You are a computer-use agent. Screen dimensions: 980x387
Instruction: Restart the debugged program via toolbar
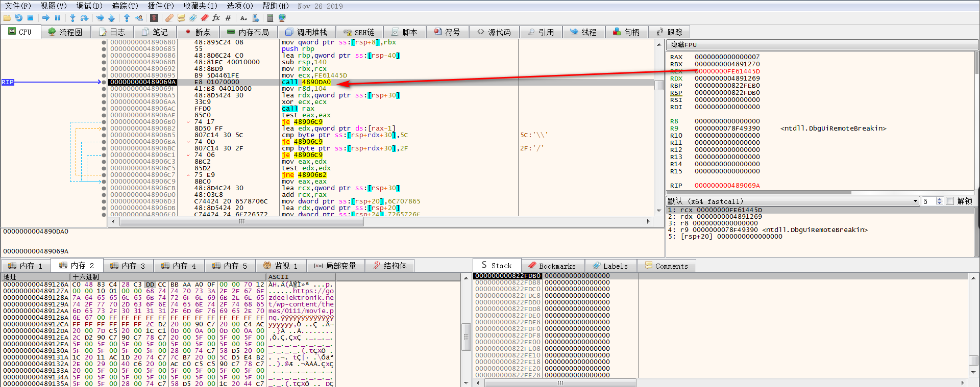(19, 18)
